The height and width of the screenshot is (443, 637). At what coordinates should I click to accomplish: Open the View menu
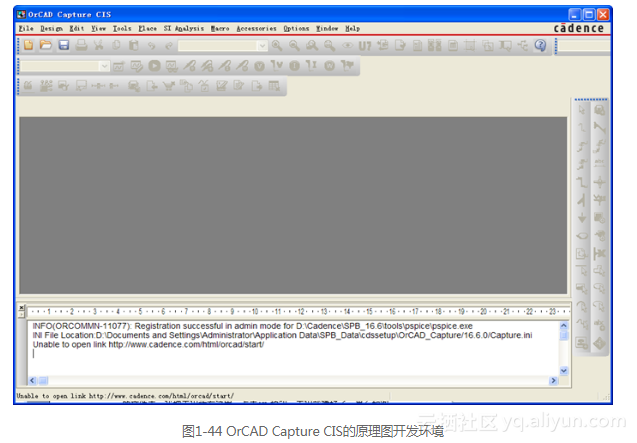coord(98,28)
